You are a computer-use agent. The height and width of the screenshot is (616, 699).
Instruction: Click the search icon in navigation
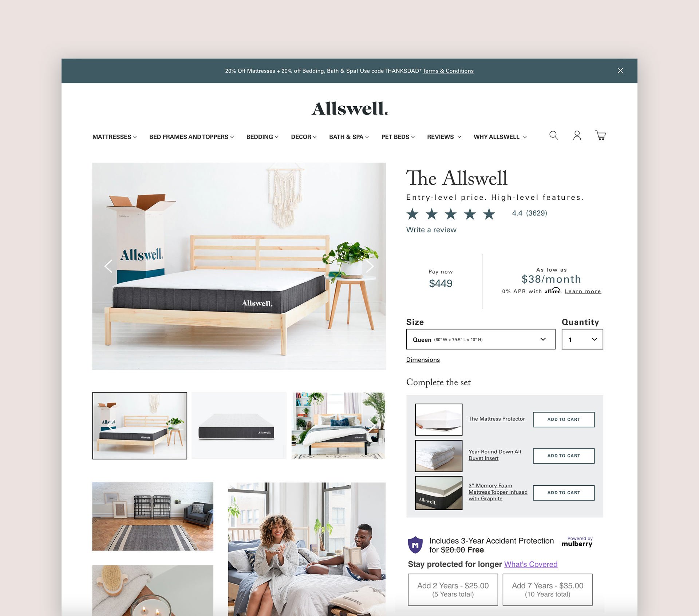(554, 135)
